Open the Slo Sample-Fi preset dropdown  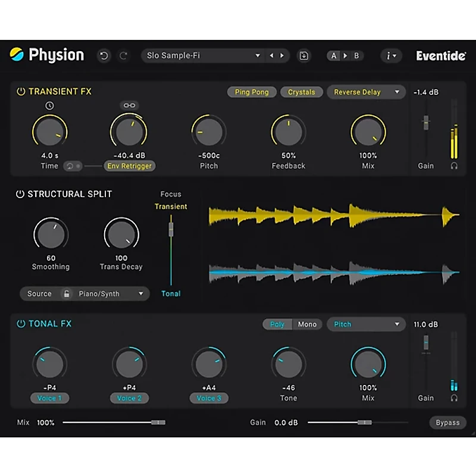(203, 55)
